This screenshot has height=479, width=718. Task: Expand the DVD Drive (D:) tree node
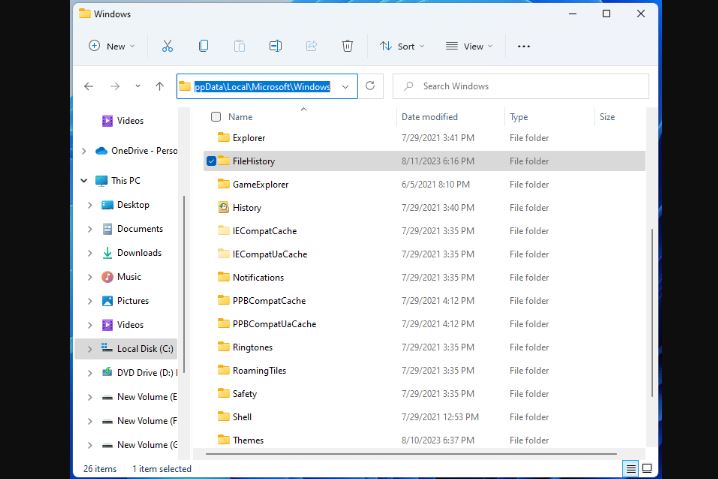[90, 373]
